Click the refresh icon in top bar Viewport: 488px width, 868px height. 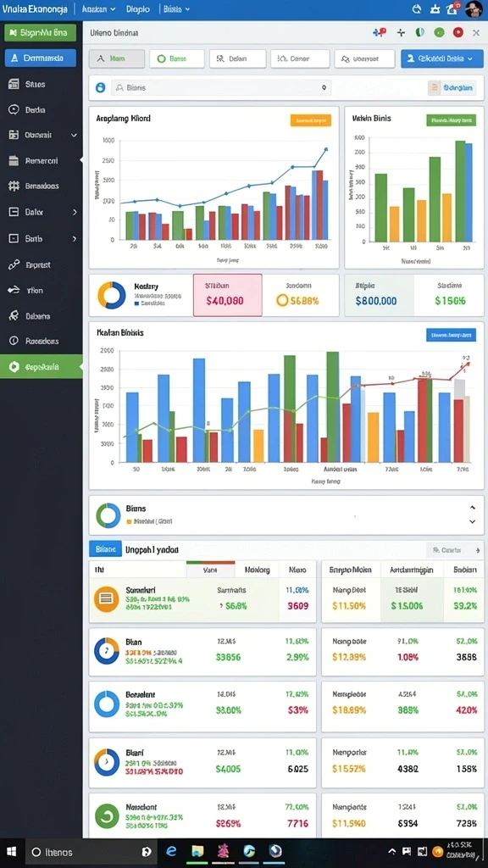pyautogui.click(x=417, y=8)
